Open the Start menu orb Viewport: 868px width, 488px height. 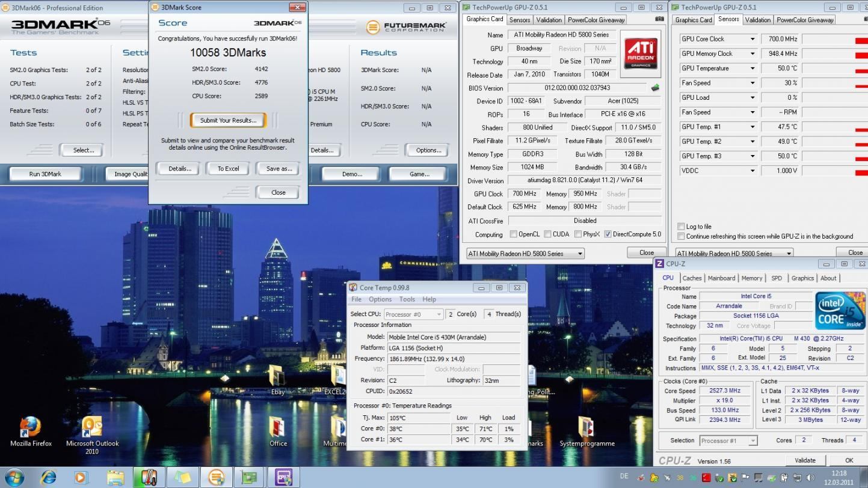pyautogui.click(x=15, y=477)
